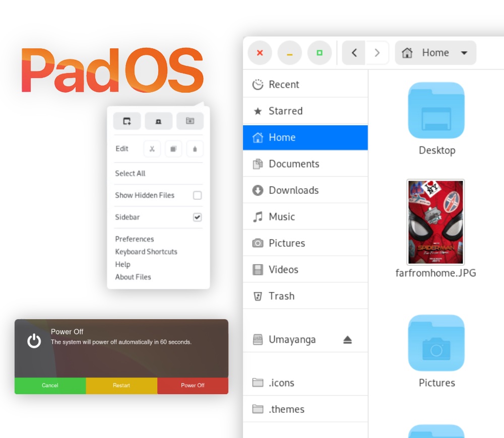
Task: Click the 'Videos' label in sidebar
Action: click(x=283, y=269)
